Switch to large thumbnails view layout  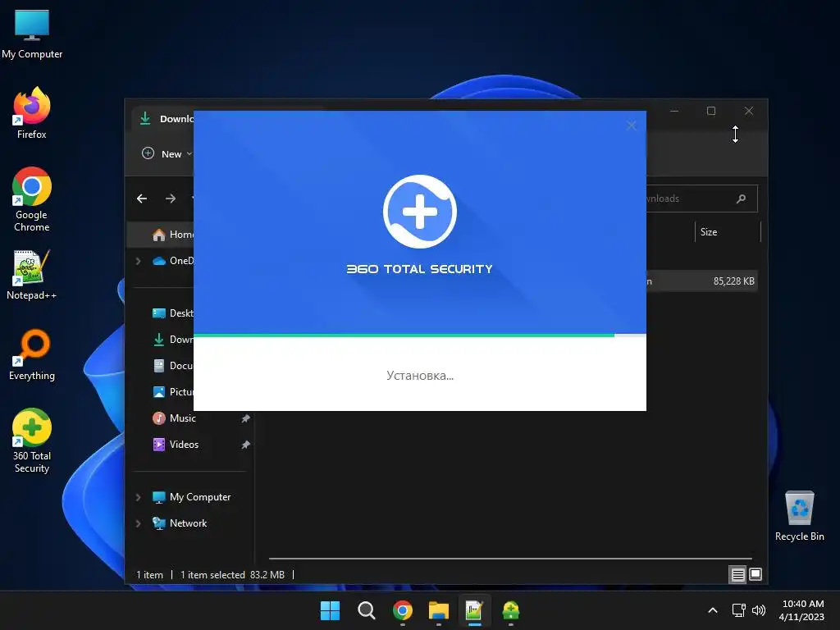pos(756,575)
